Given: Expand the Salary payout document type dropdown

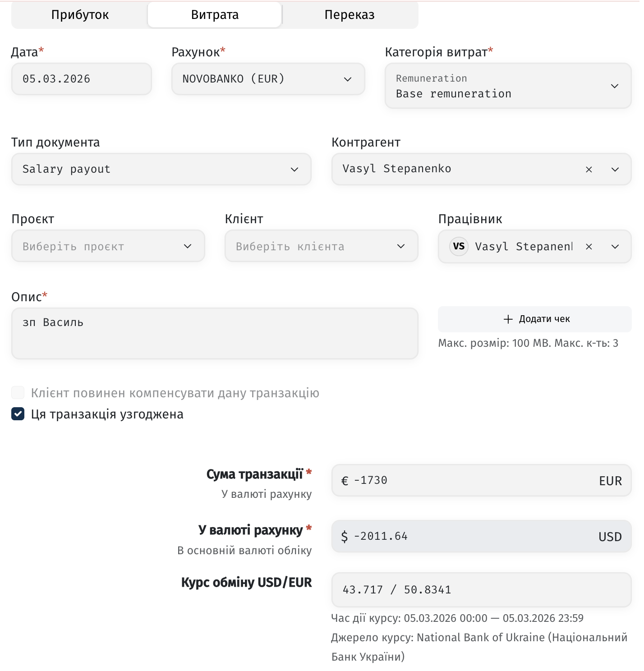Looking at the screenshot, I should [x=161, y=169].
